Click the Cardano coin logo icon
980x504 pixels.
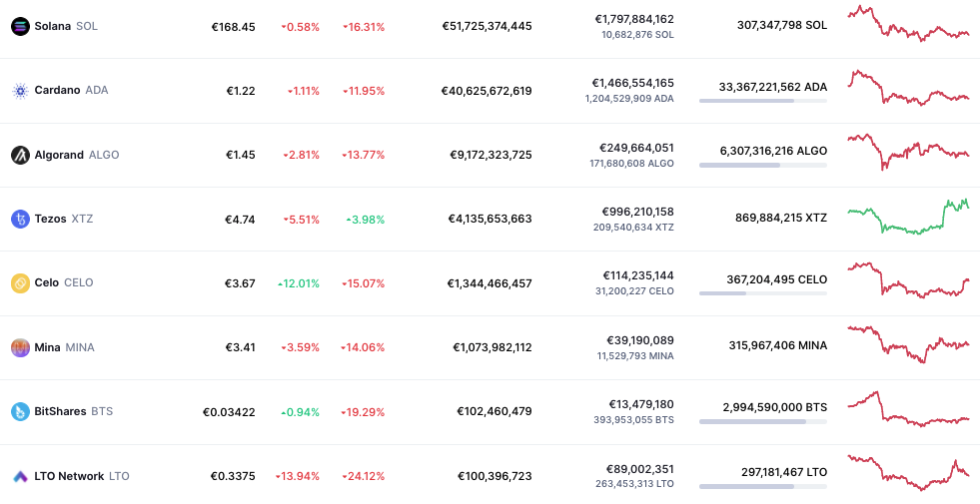(21, 91)
